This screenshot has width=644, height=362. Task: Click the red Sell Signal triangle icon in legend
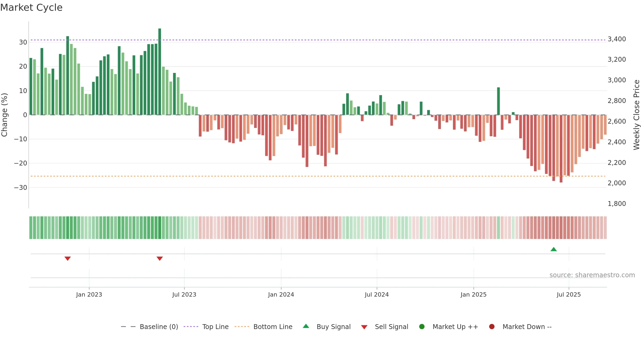364,327
